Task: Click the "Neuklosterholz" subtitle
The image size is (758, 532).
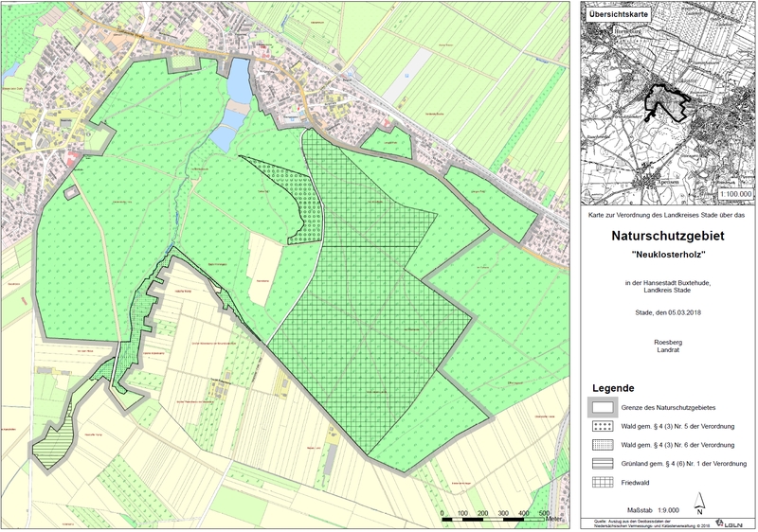Action: coord(666,258)
